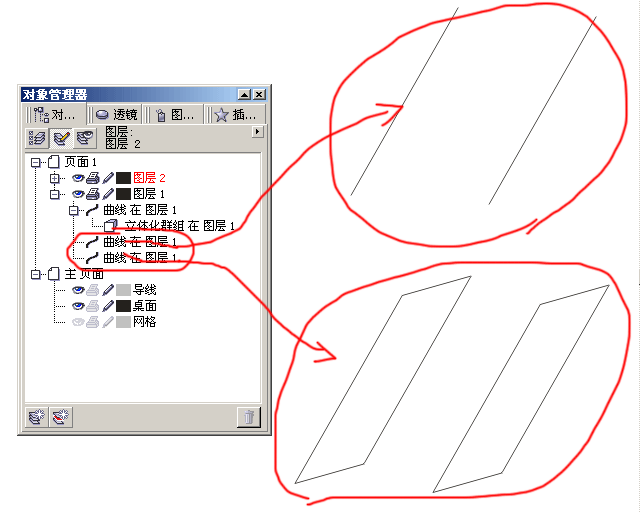Toggle printer icon of 图层 2

[93, 178]
